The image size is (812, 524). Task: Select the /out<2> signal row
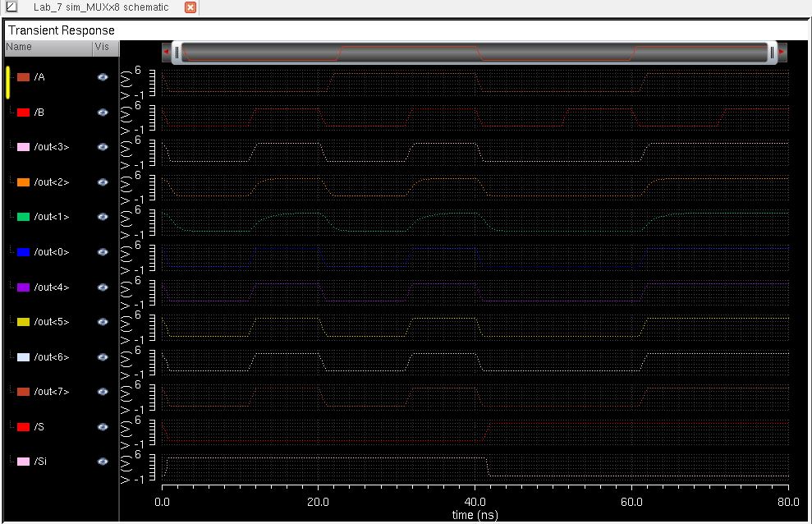point(51,182)
